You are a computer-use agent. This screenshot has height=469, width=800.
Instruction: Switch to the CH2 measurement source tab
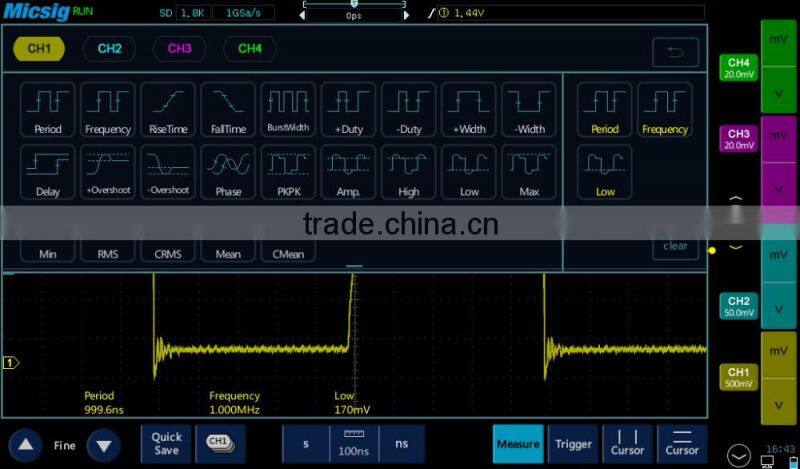(x=109, y=49)
